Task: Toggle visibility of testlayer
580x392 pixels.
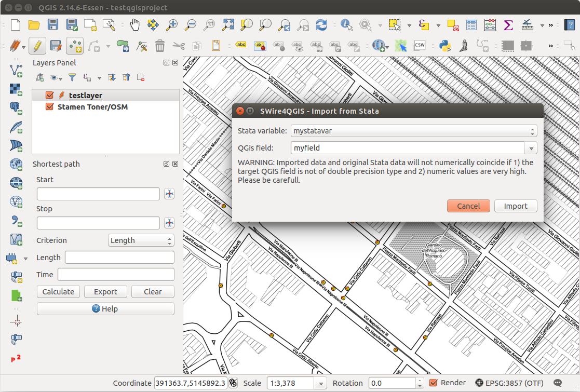Action: (x=49, y=95)
